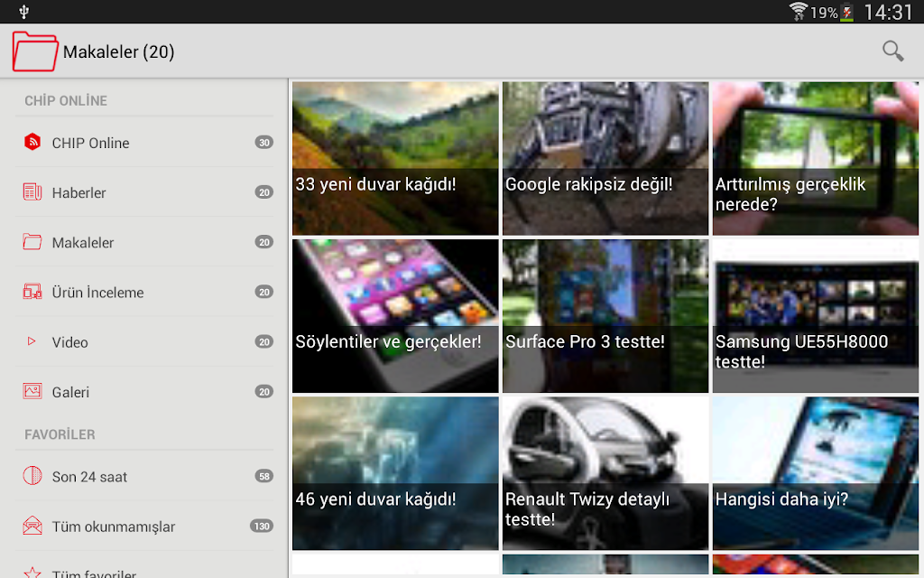Open the Ürün İnceleme section
This screenshot has height=578, width=924.
pos(144,292)
